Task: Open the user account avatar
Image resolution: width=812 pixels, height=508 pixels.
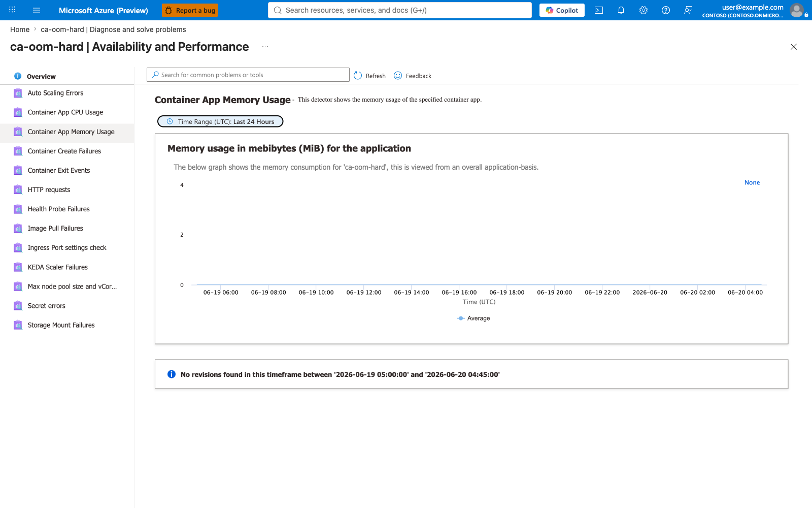Action: click(797, 10)
